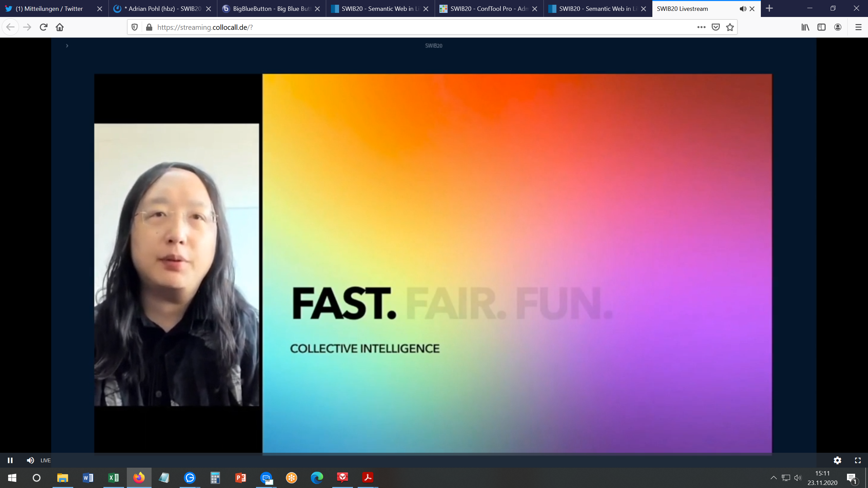Viewport: 868px width, 488px height.
Task: Click the URL address field
Action: click(x=407, y=27)
